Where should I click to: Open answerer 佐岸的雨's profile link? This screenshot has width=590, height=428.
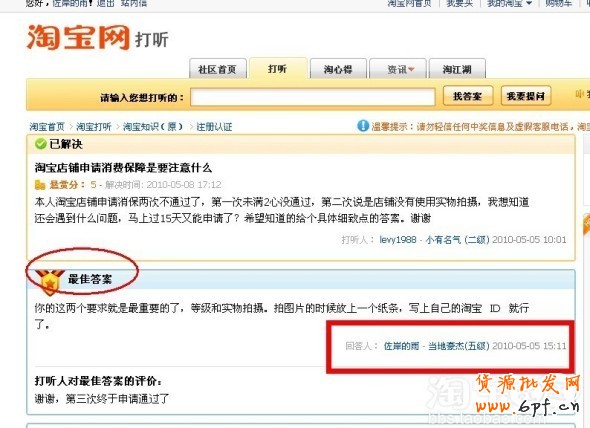click(x=401, y=346)
